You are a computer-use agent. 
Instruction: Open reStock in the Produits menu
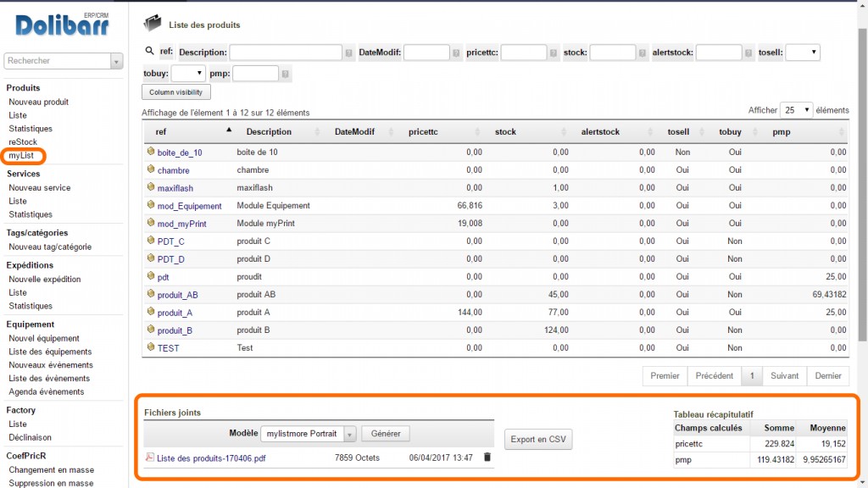(x=23, y=142)
